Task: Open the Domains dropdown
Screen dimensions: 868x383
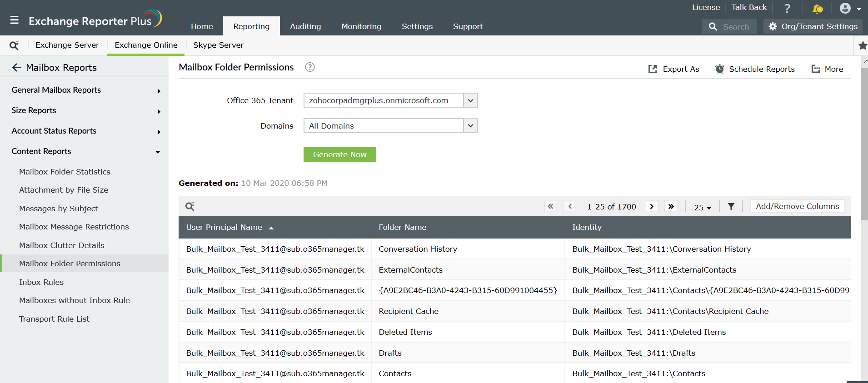Action: [x=390, y=126]
